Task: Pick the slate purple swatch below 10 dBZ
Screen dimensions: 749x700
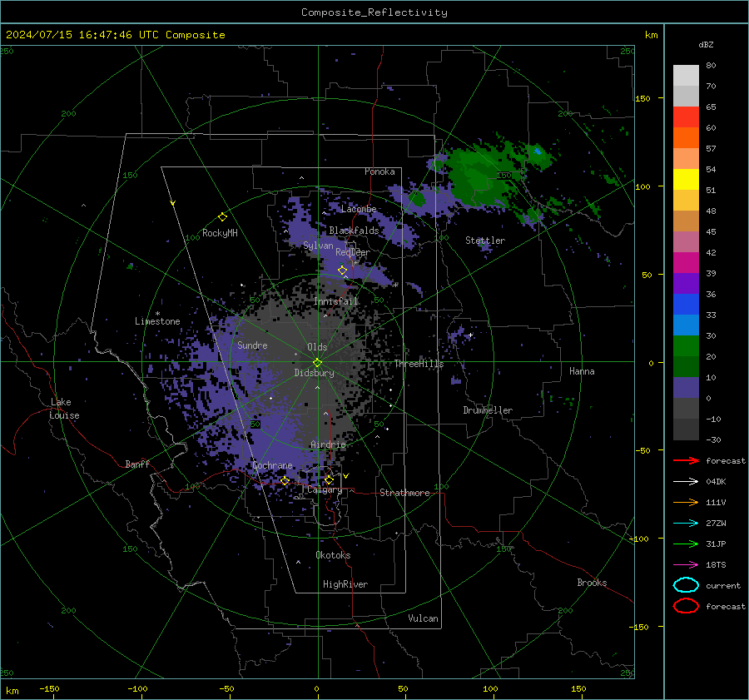Action: pyautogui.click(x=686, y=387)
